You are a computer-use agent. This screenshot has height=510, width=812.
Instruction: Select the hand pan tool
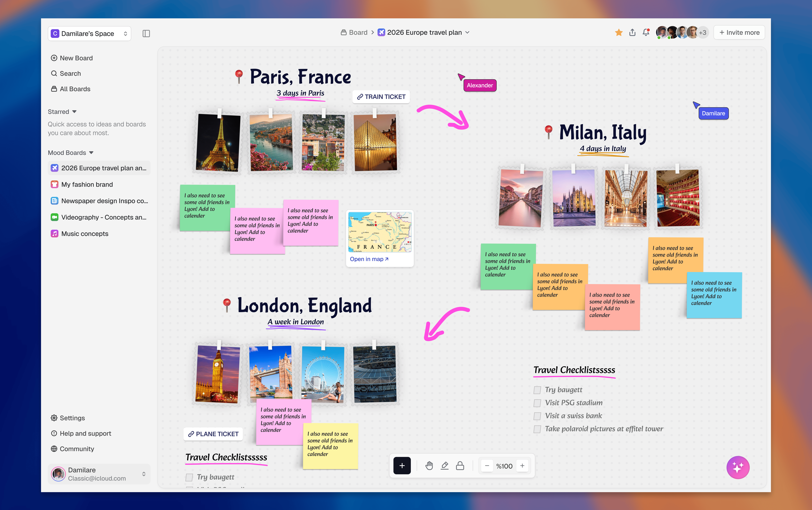(429, 465)
